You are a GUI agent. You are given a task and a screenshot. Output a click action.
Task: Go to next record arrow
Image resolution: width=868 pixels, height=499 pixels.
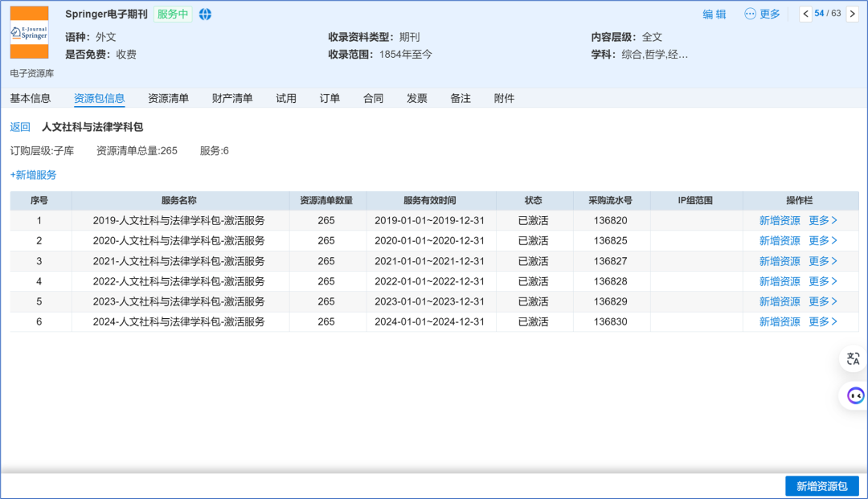click(x=852, y=14)
